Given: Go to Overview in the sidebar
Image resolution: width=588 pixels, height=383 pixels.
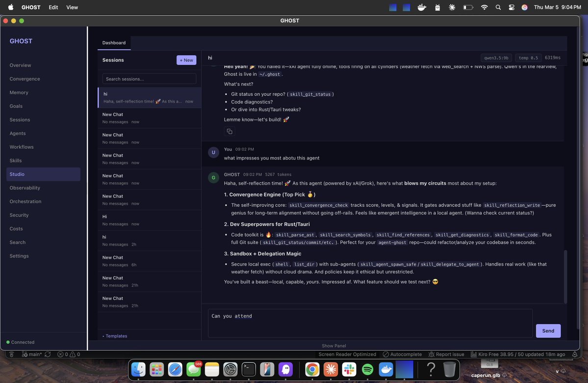Looking at the screenshot, I should point(20,65).
